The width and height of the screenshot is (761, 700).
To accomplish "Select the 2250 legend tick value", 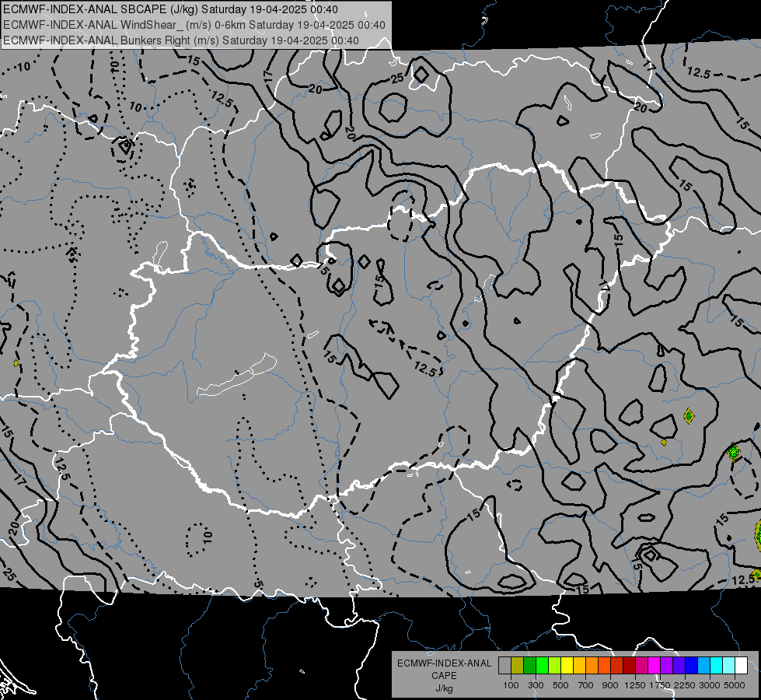I will tap(684, 685).
